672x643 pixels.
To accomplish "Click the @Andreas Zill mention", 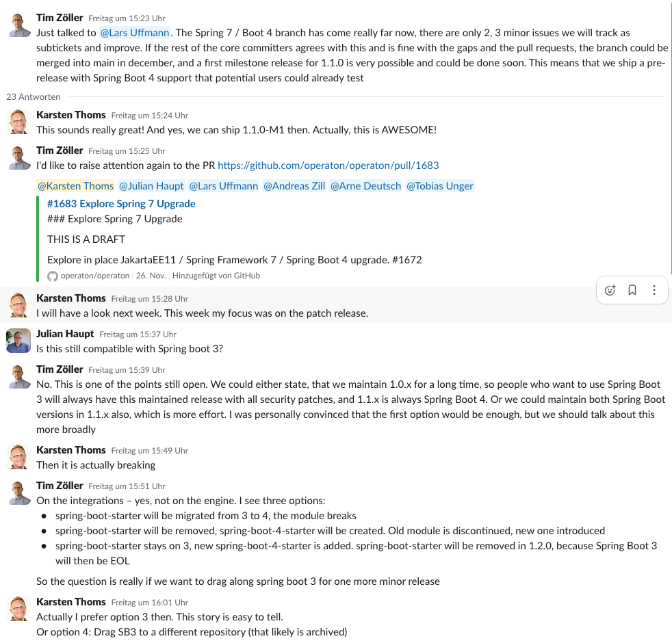I will coord(294,186).
